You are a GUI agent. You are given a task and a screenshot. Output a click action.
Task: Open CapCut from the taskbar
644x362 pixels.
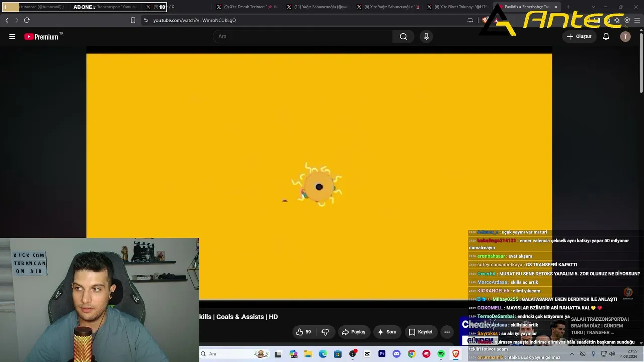point(367,354)
